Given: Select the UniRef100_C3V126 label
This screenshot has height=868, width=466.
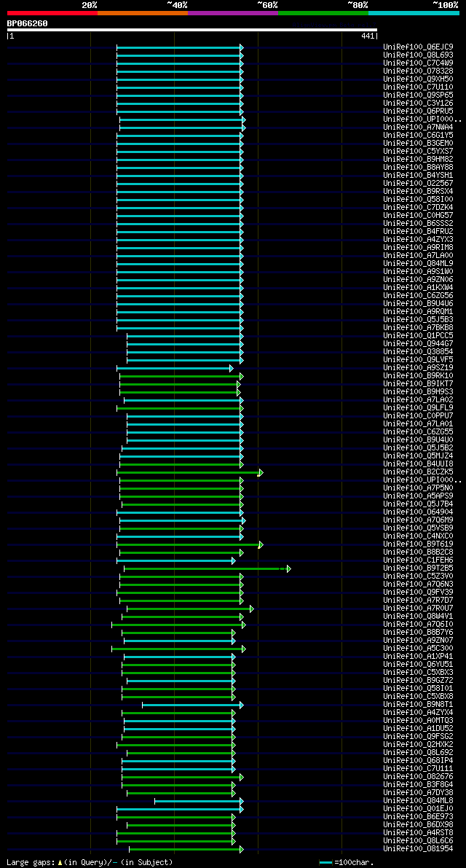Looking at the screenshot, I should point(418,103).
